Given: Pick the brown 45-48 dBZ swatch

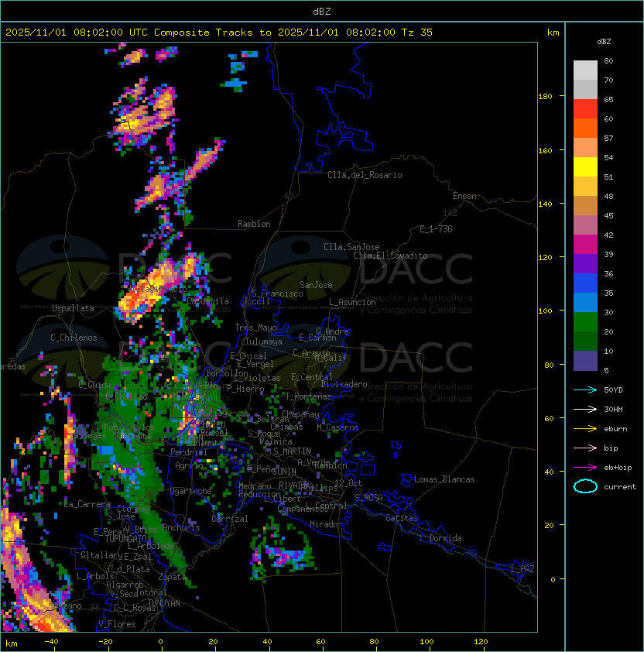Looking at the screenshot, I should click(x=585, y=206).
